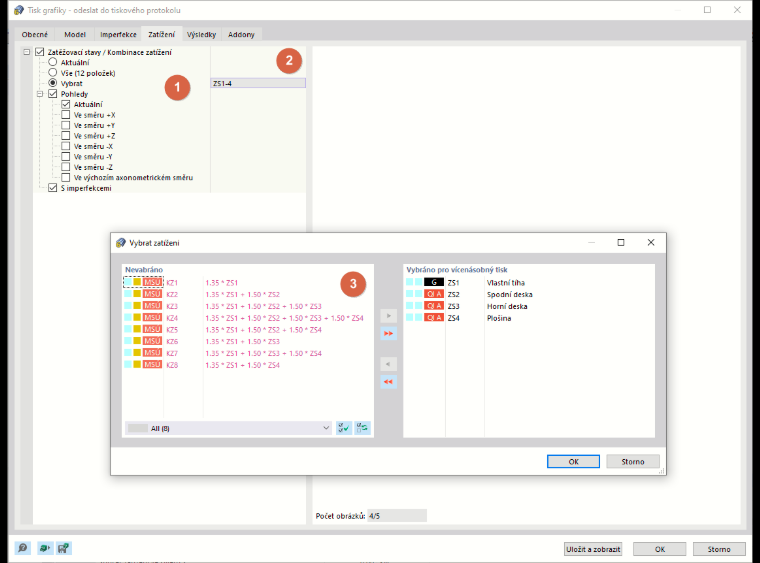Click the MSÚ badge in row KZ1
The width and height of the screenshot is (760, 563).
point(152,282)
